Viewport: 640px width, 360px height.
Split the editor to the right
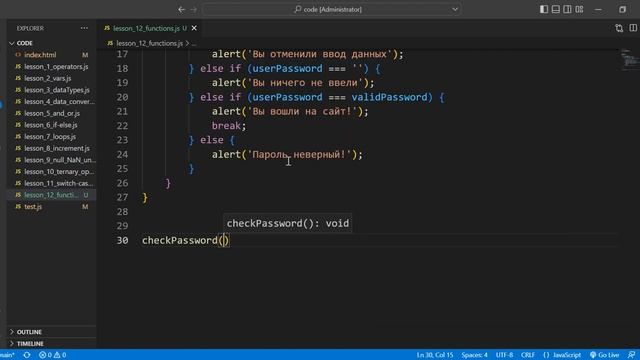point(633,28)
